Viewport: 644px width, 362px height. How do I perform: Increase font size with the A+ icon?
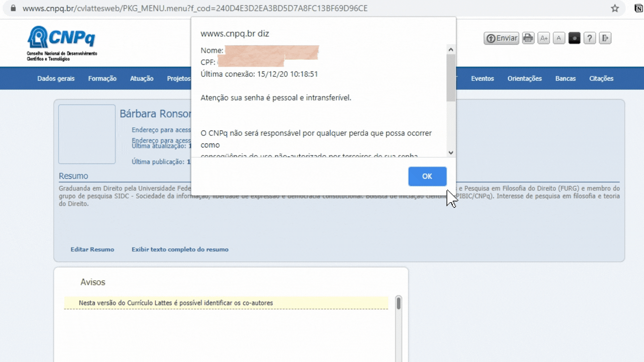pyautogui.click(x=543, y=38)
